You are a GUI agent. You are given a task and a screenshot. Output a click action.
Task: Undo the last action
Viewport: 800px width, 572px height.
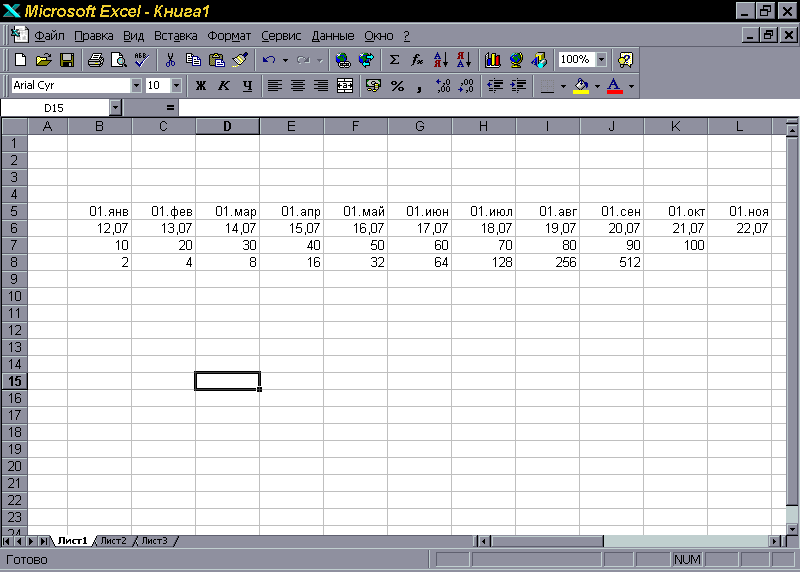pos(269,60)
